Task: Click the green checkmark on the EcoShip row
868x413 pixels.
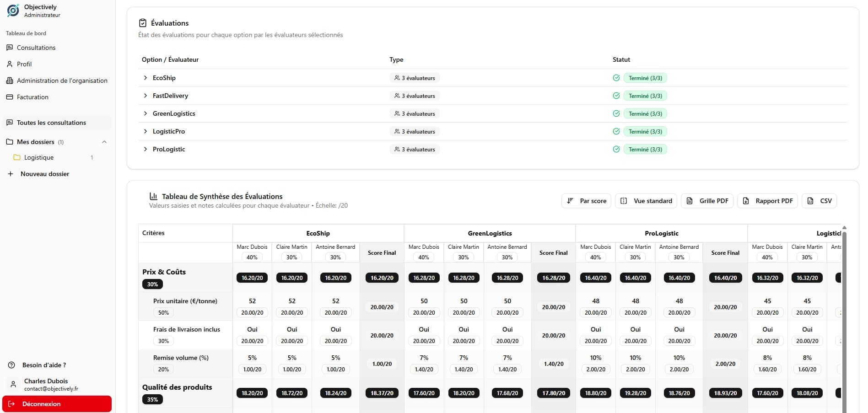Action: tap(616, 78)
